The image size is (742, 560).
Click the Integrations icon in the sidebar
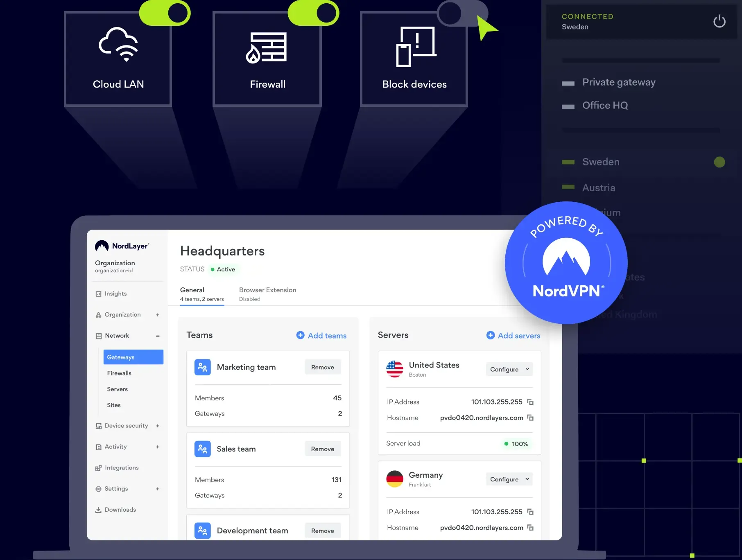[98, 468]
